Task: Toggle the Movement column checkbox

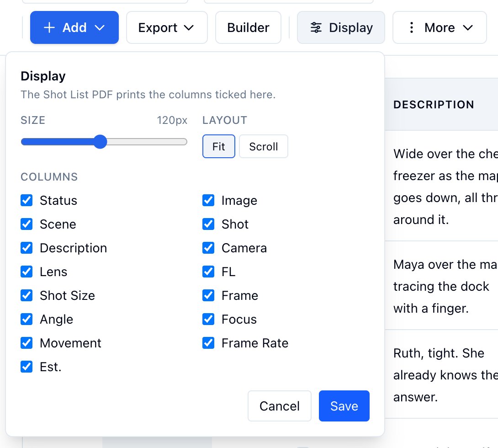Action: (x=26, y=343)
